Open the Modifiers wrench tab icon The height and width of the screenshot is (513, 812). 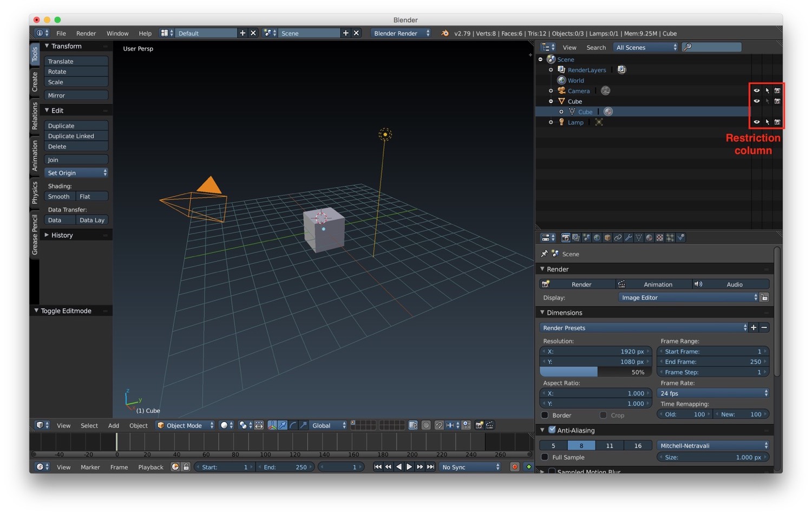628,238
